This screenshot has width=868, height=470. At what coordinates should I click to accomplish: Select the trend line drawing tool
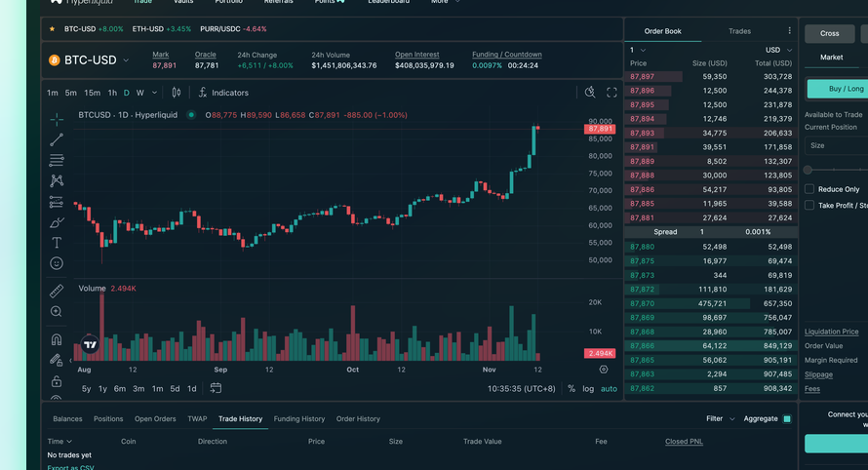coord(57,139)
